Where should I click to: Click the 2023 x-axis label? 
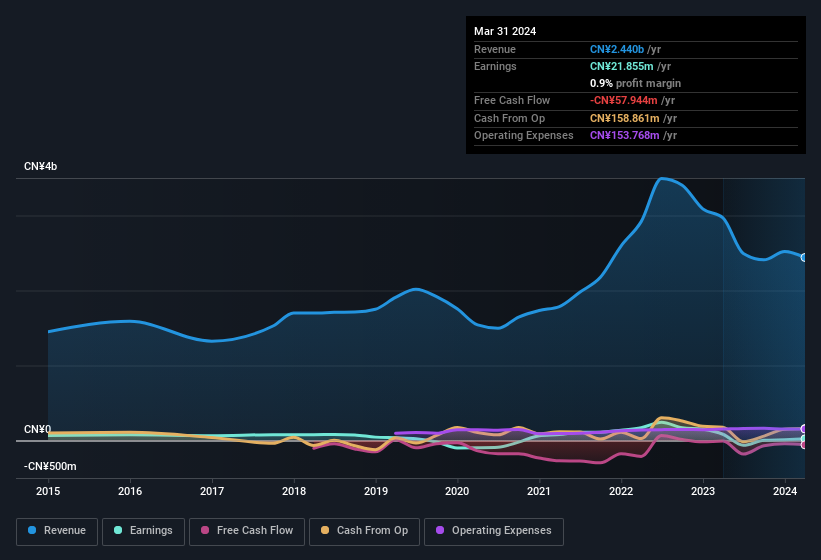pos(703,491)
